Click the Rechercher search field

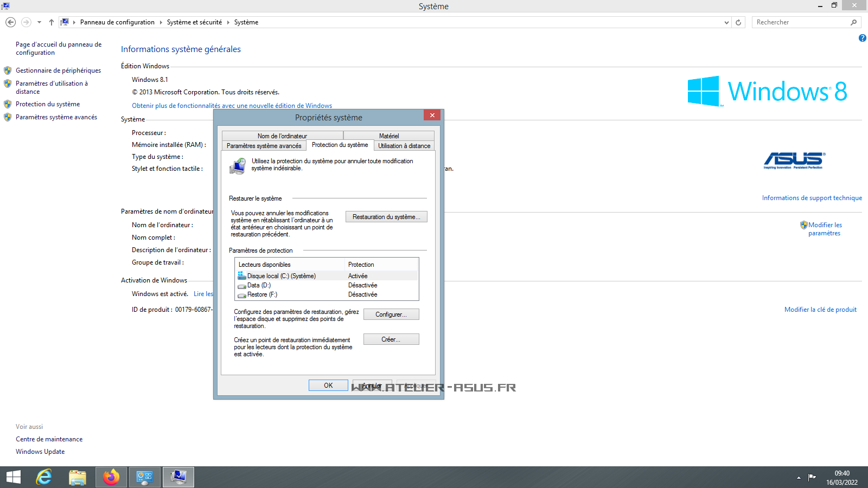tap(800, 22)
